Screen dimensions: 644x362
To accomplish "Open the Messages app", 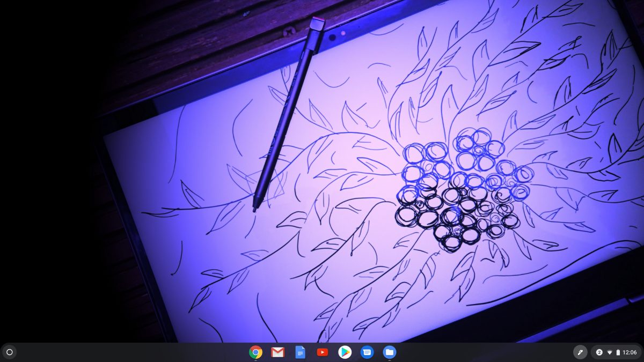I will pyautogui.click(x=367, y=352).
